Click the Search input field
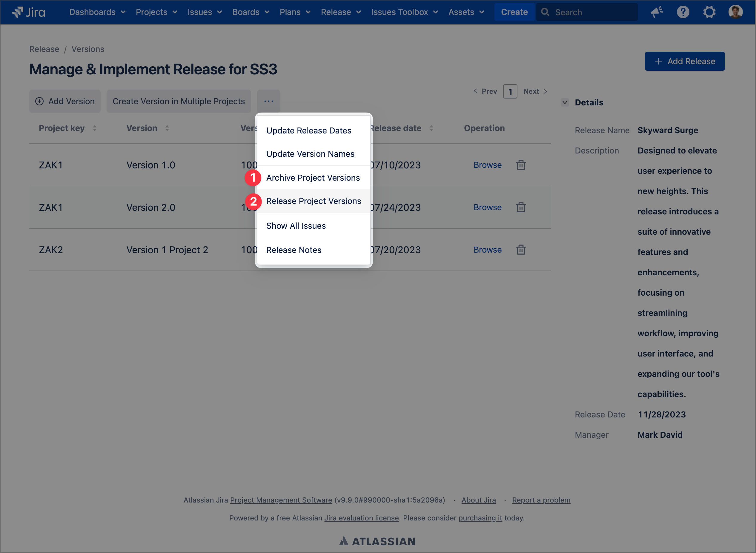Screen dimensions: 756x553 [587, 12]
